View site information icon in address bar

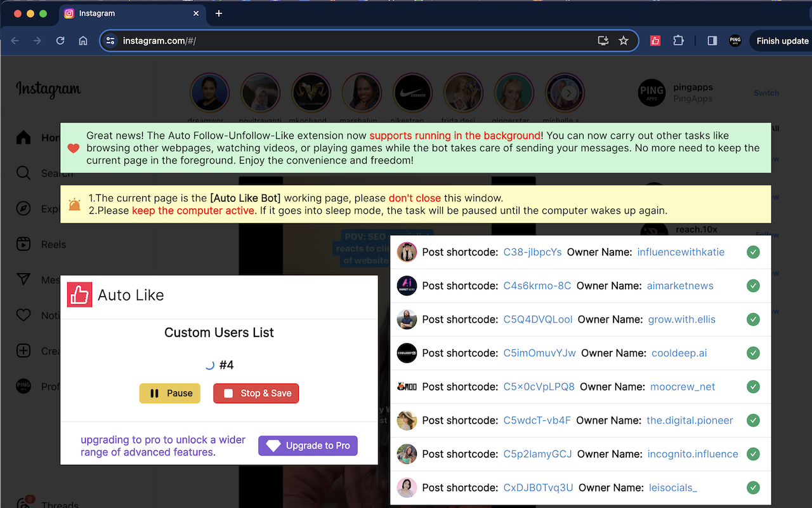[110, 41]
